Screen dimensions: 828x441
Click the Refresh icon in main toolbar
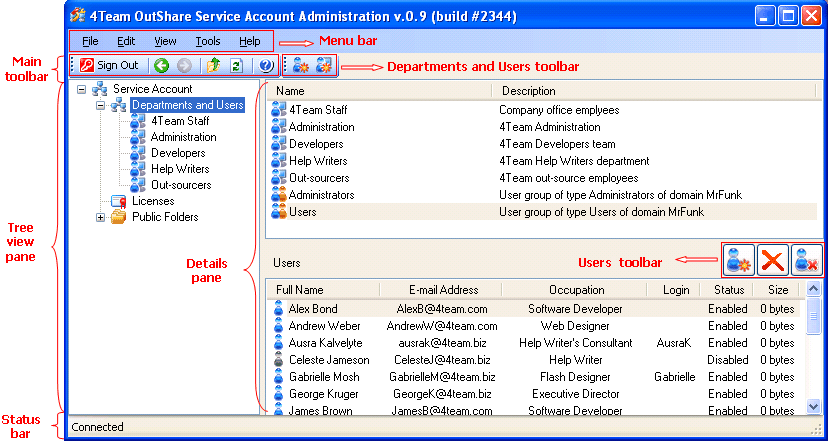pyautogui.click(x=237, y=65)
